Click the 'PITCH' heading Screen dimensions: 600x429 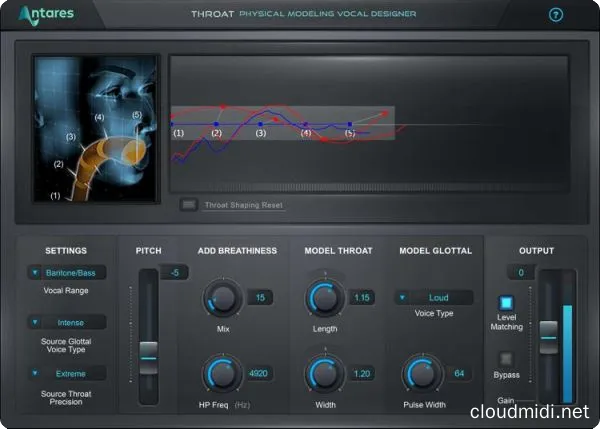point(148,251)
